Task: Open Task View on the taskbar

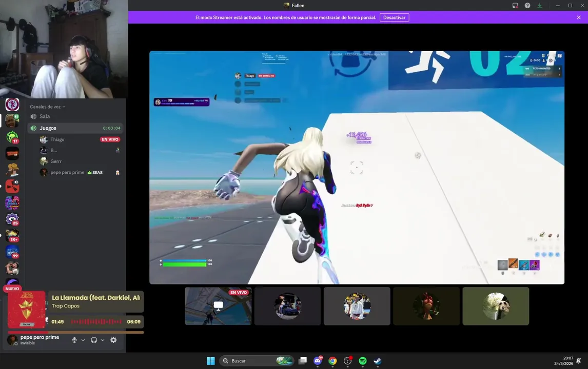Action: [x=303, y=361]
